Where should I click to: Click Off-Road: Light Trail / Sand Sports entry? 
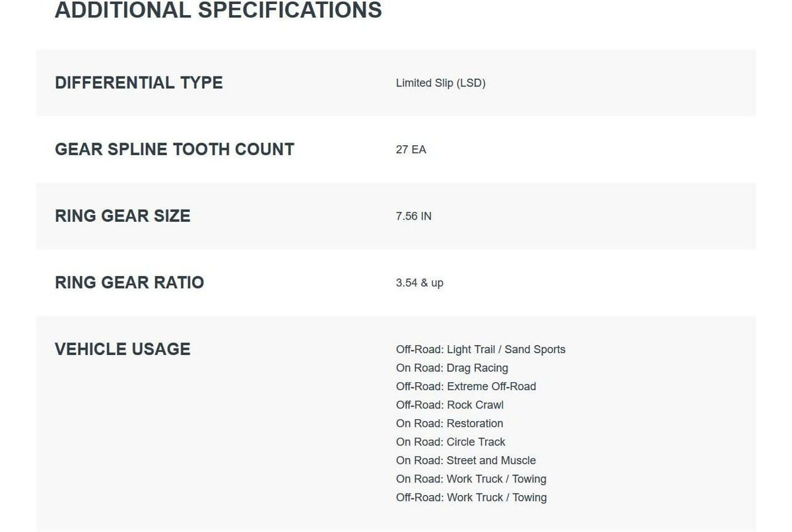click(x=480, y=350)
